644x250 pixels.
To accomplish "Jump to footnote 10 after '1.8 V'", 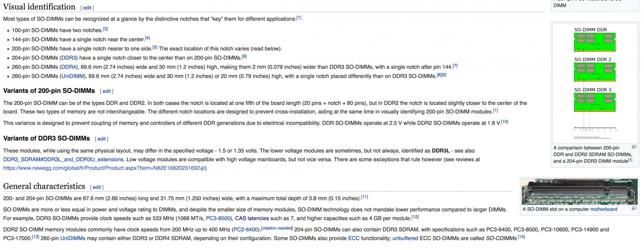I will click(x=505, y=122).
